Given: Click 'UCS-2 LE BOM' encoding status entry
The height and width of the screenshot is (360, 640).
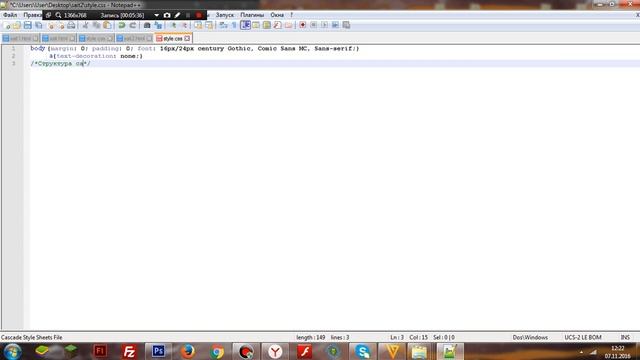Looking at the screenshot, I should 583,338.
